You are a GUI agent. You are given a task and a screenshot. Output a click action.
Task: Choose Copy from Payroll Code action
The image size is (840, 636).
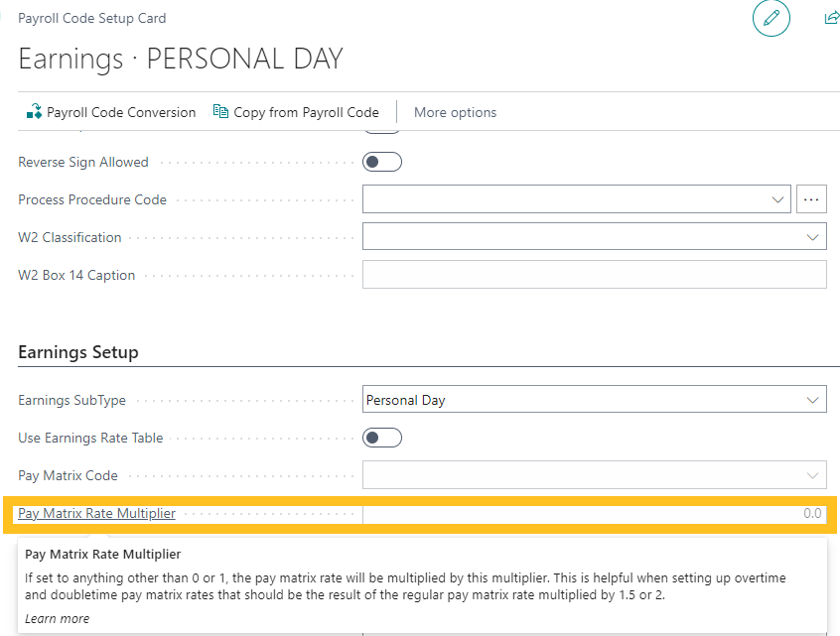tap(306, 112)
